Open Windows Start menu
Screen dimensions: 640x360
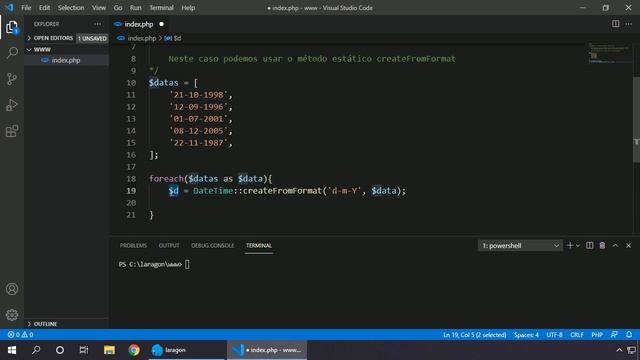[12, 350]
